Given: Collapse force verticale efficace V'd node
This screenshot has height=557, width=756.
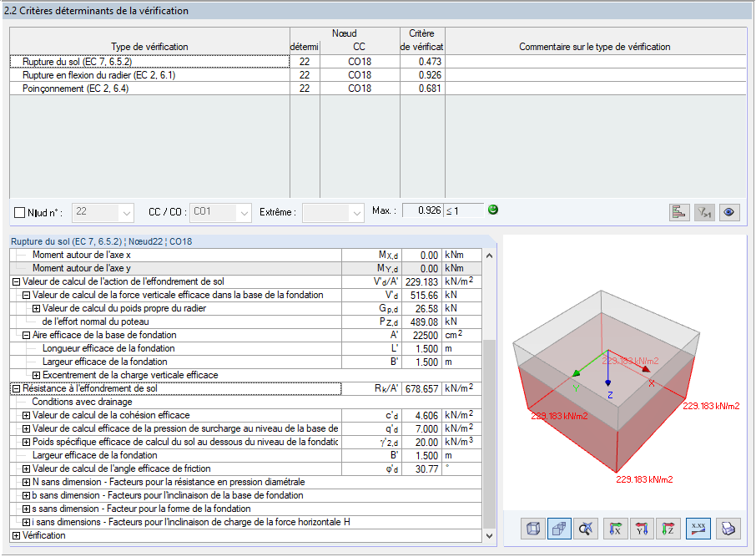Looking at the screenshot, I should [26, 296].
